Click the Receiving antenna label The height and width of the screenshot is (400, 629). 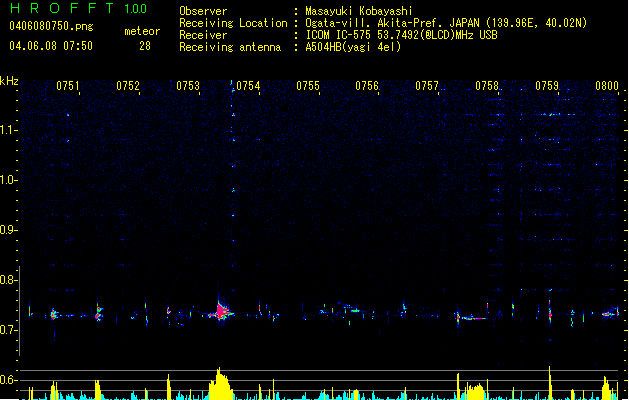(x=230, y=47)
